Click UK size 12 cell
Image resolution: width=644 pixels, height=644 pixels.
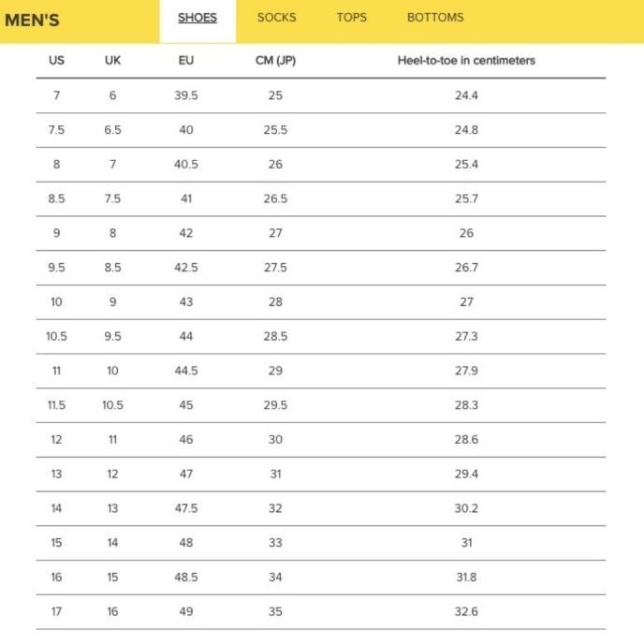[x=112, y=474]
